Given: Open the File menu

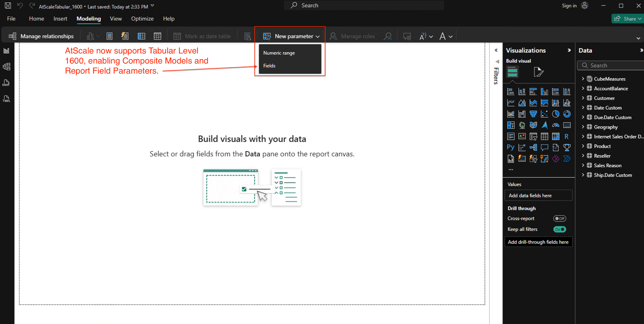Looking at the screenshot, I should click(11, 19).
